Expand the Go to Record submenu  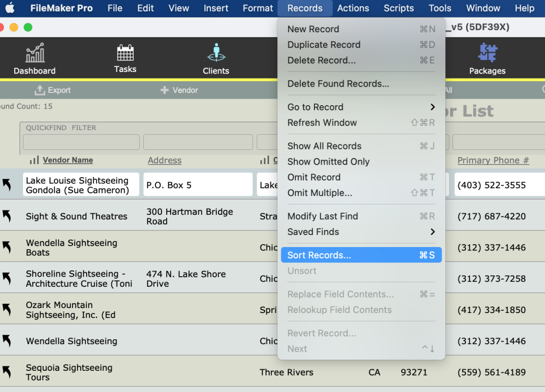[361, 107]
